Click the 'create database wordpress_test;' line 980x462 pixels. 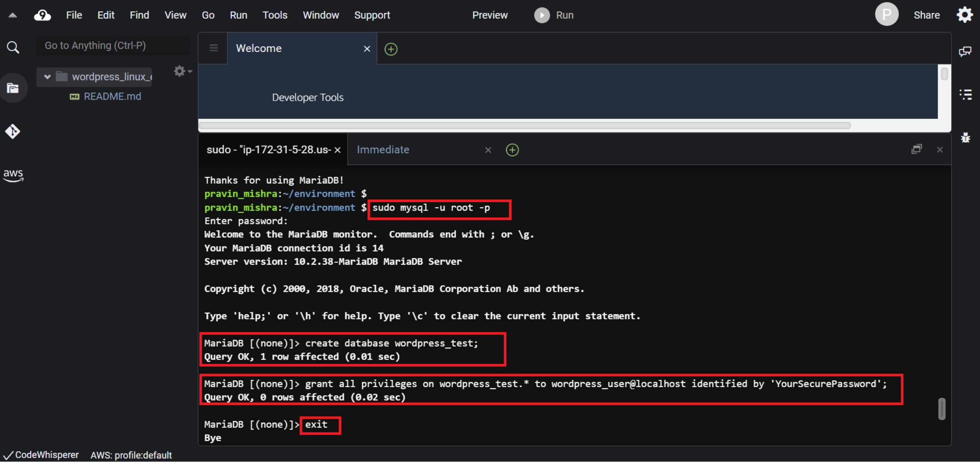tap(341, 343)
